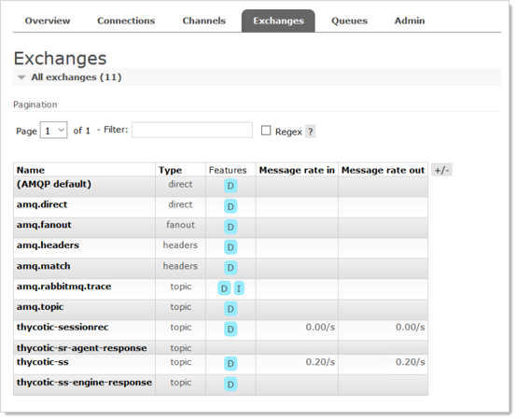Open the thycotic-sr-agent-response exchange
Viewport: 517px width, 420px height.
pyautogui.click(x=82, y=348)
